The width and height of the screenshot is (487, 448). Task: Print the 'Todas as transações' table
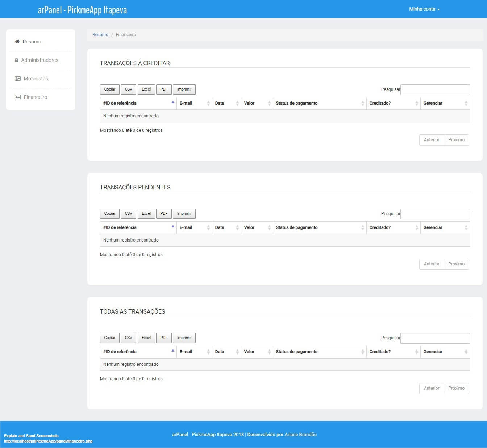(x=184, y=338)
